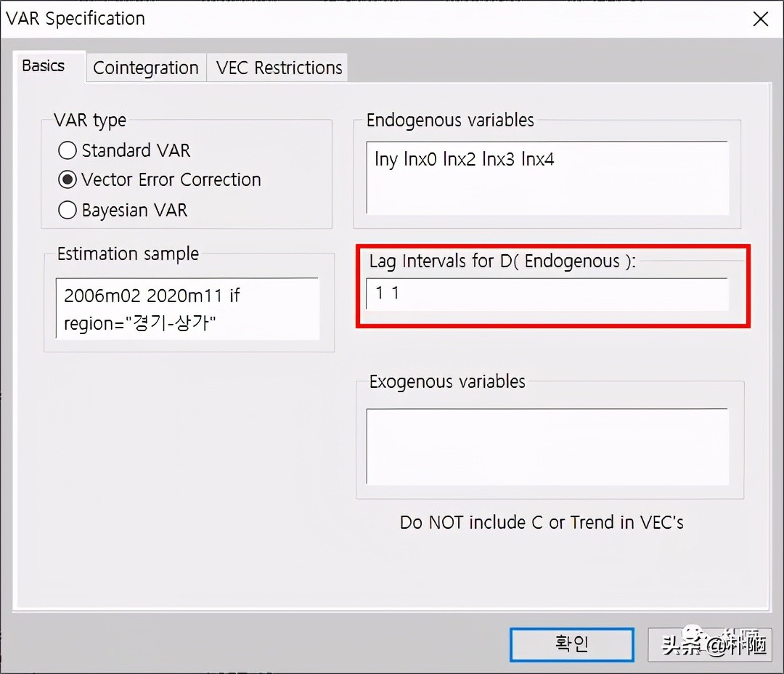Switch to the Cointegration tab
The width and height of the screenshot is (784, 674).
pos(145,68)
